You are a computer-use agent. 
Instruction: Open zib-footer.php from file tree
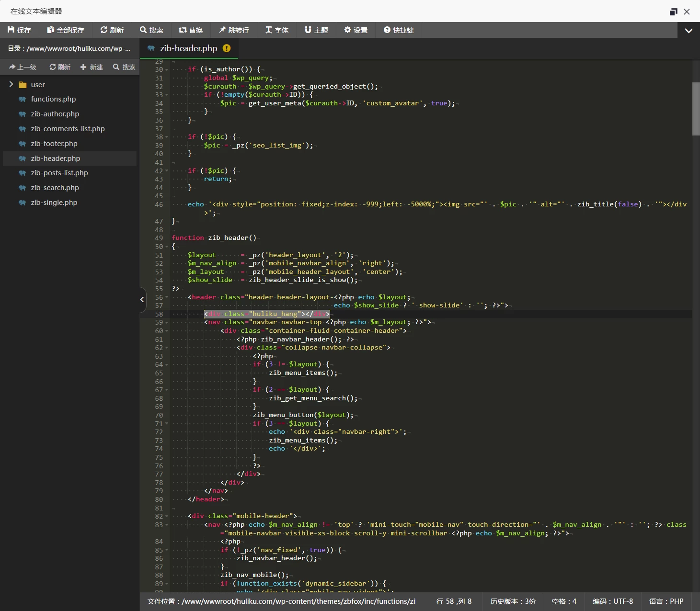pos(54,144)
